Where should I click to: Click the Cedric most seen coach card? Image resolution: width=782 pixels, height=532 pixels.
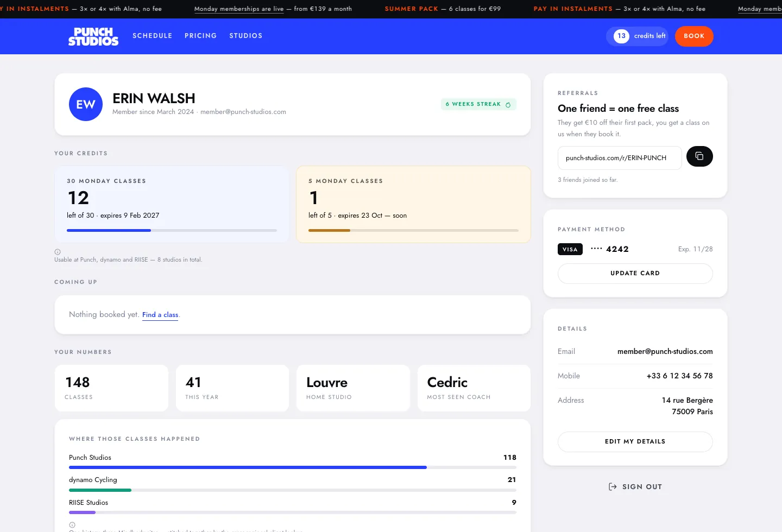[x=474, y=388]
